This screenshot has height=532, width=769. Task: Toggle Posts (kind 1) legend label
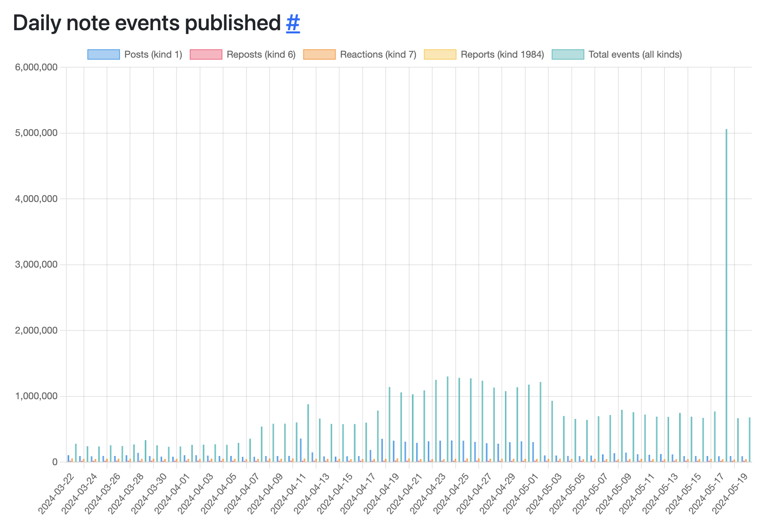153,54
